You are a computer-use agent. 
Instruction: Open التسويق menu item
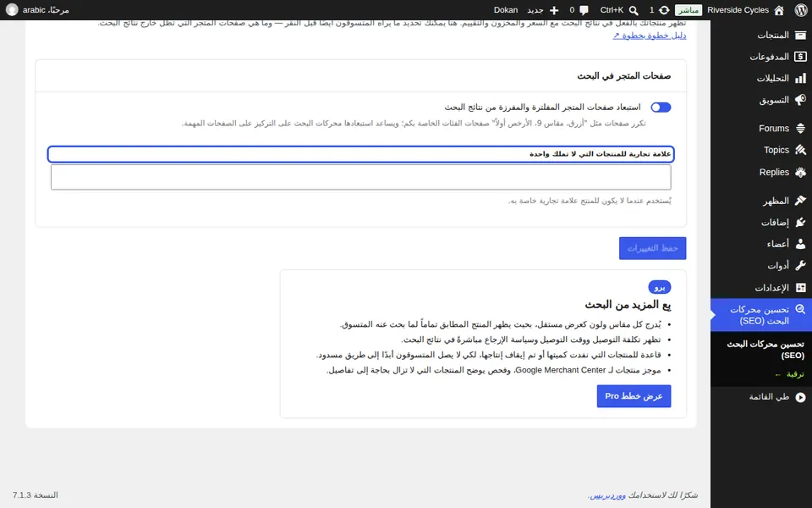761,100
